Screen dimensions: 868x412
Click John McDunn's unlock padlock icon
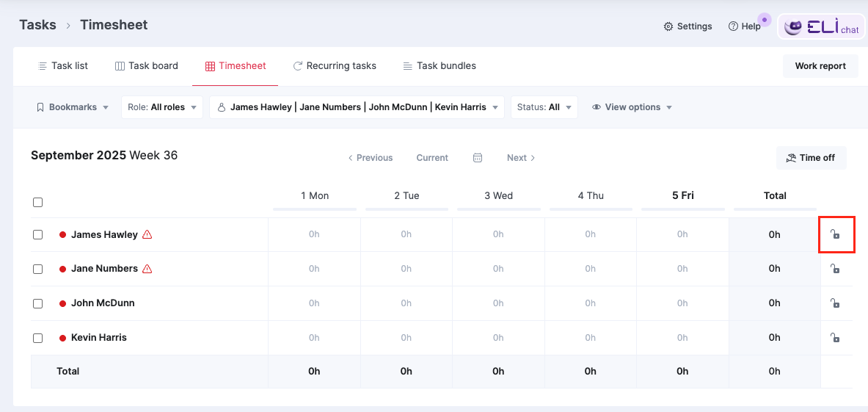click(x=835, y=303)
